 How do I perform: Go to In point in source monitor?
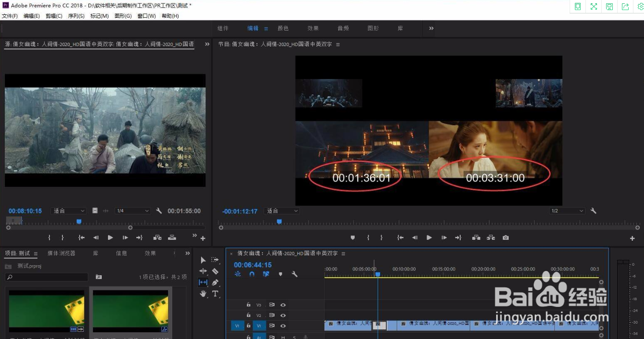point(82,237)
